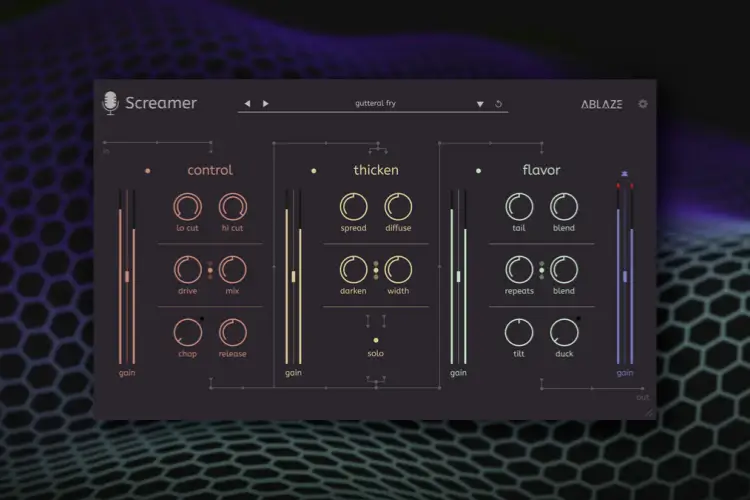Click the window resize corner handle

point(649,412)
